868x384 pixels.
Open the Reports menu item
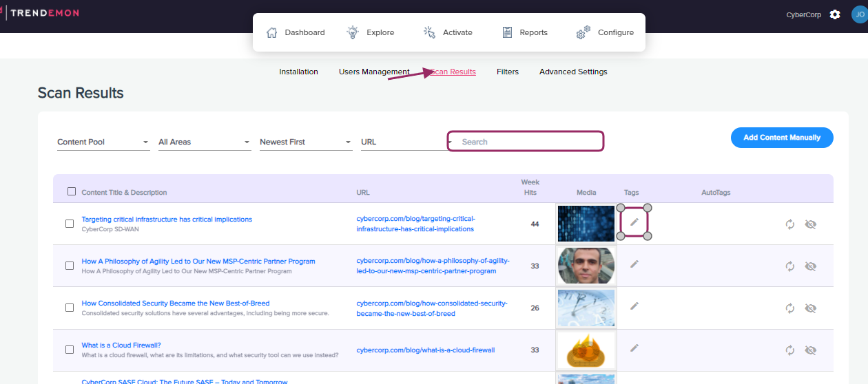tap(524, 32)
